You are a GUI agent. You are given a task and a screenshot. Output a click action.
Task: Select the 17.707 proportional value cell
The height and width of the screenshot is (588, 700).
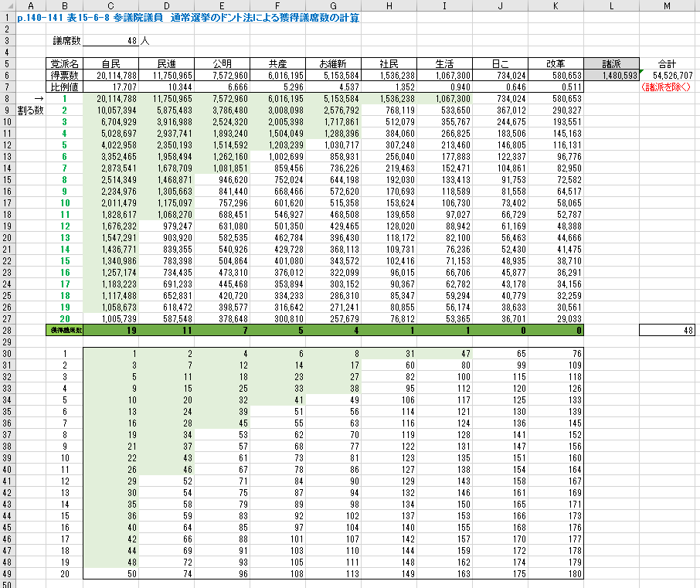click(x=110, y=87)
